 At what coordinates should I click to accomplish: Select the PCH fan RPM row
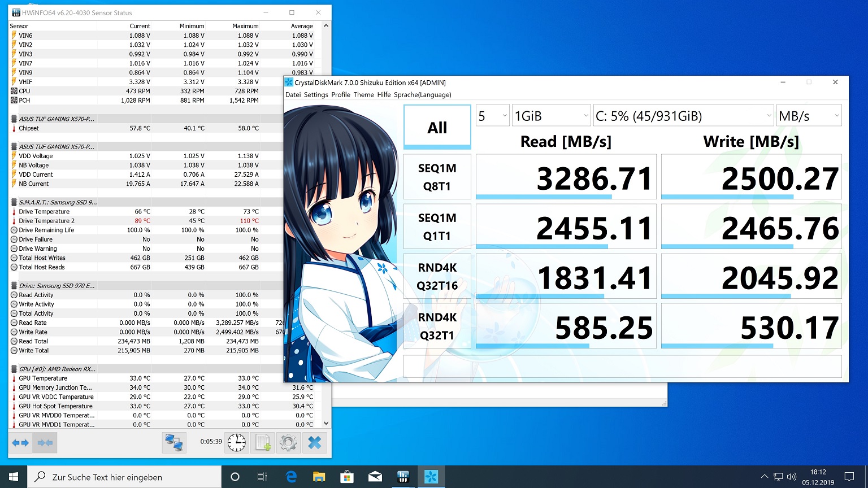pos(146,101)
